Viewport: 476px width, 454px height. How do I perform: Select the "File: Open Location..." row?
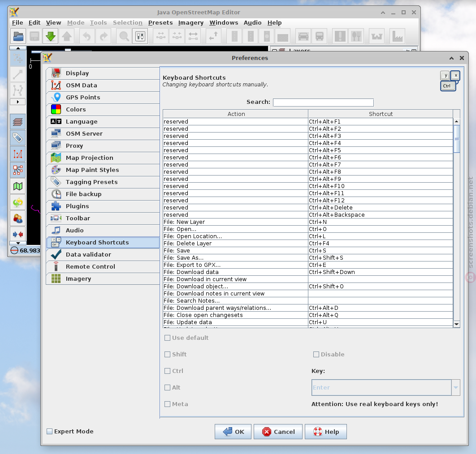click(x=308, y=236)
